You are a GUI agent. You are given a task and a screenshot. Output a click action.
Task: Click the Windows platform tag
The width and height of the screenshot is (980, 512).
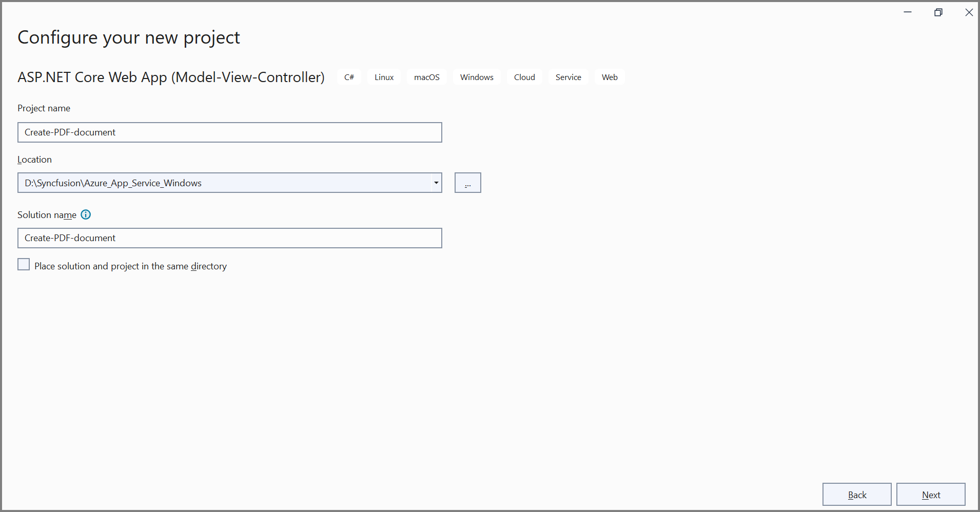point(476,77)
